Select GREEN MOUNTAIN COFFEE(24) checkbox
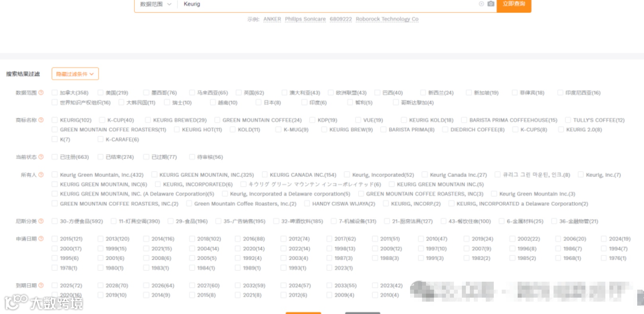Viewport: 644px width, 314px height. tap(217, 120)
